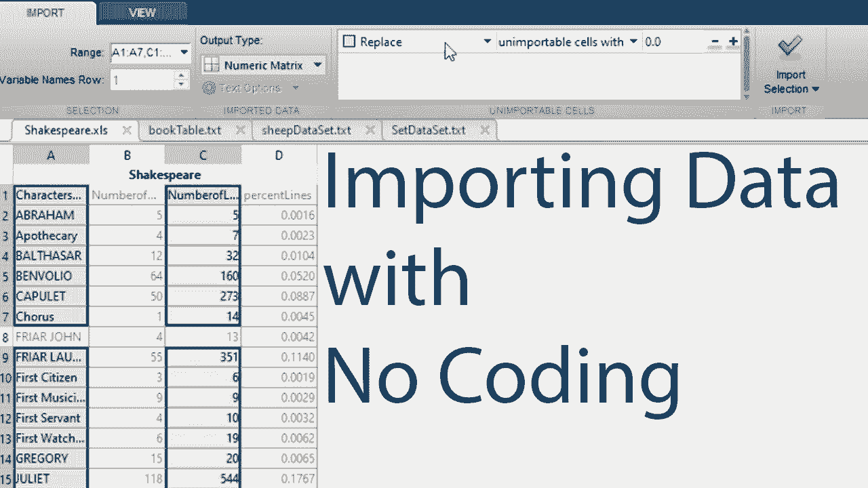Open the unimportable cells with dropdown

(x=633, y=41)
